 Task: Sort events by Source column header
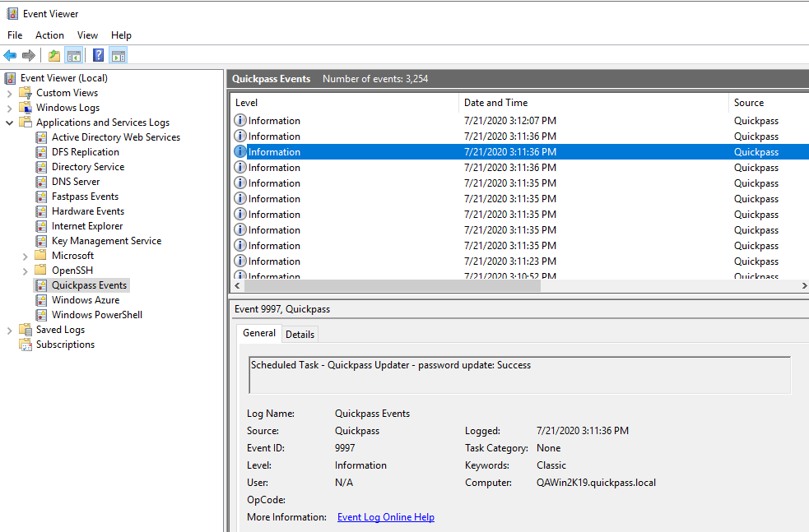tap(769, 103)
